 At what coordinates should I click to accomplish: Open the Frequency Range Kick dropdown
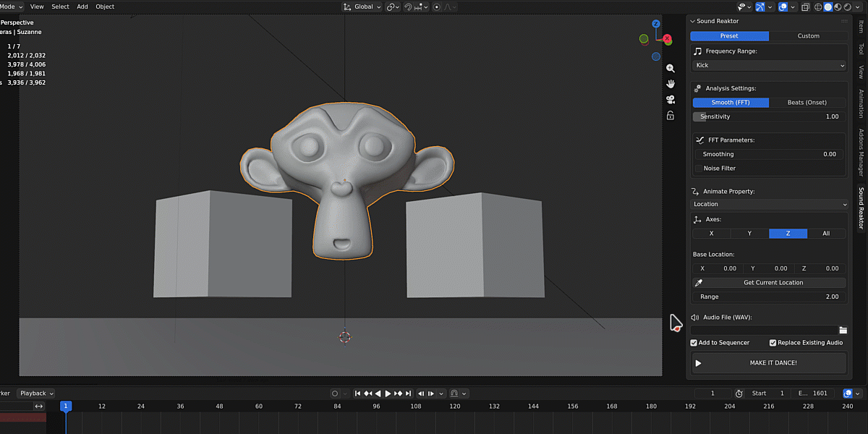pyautogui.click(x=769, y=65)
